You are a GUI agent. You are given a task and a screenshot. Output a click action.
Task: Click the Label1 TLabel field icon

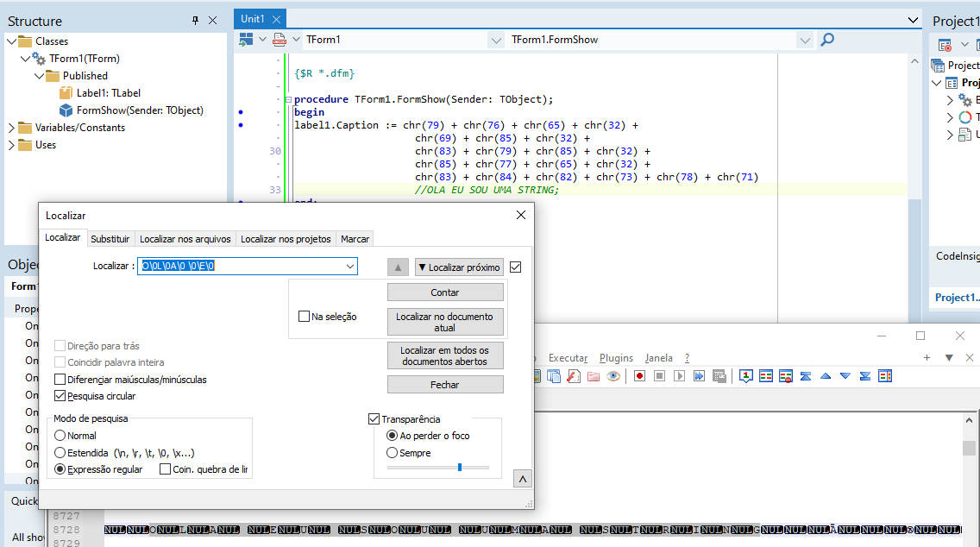[x=66, y=92]
